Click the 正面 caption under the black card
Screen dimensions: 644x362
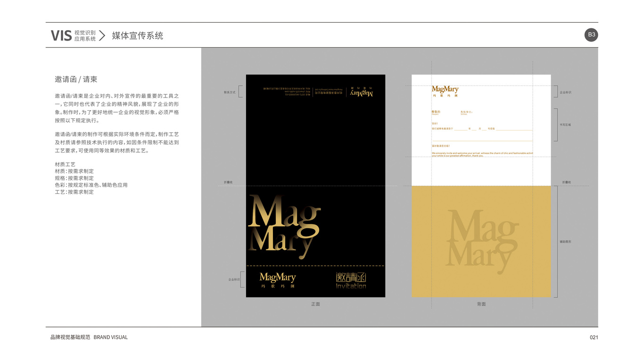(x=315, y=304)
